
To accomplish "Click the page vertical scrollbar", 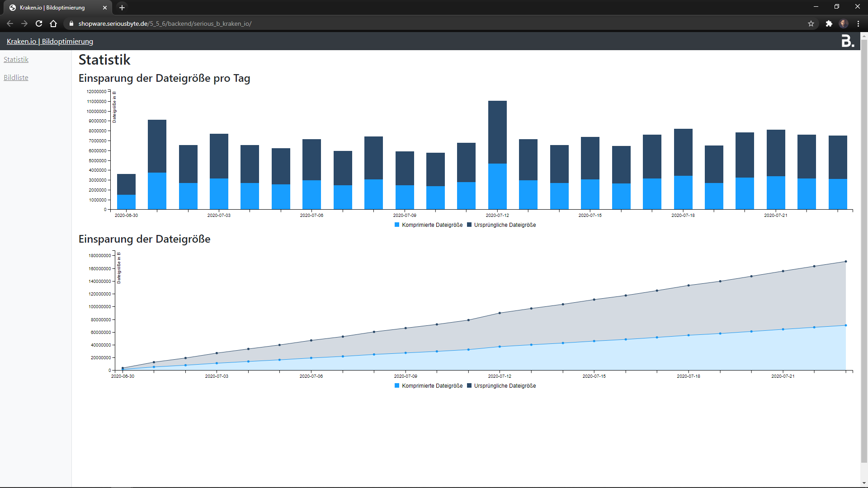I will [864, 251].
